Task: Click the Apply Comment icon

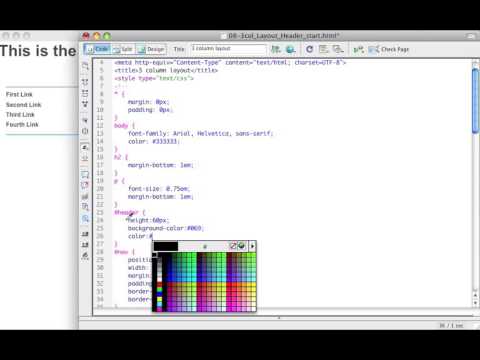Action: coord(85,174)
